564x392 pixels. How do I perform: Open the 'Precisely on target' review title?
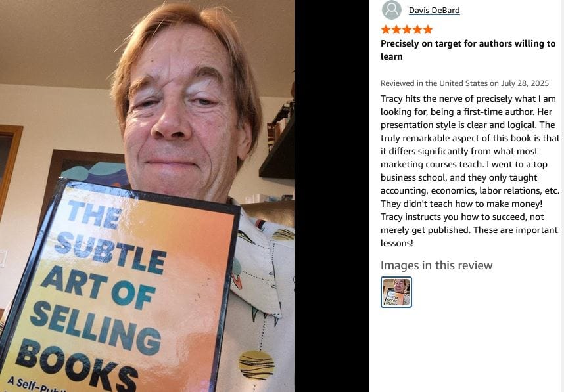pos(468,50)
